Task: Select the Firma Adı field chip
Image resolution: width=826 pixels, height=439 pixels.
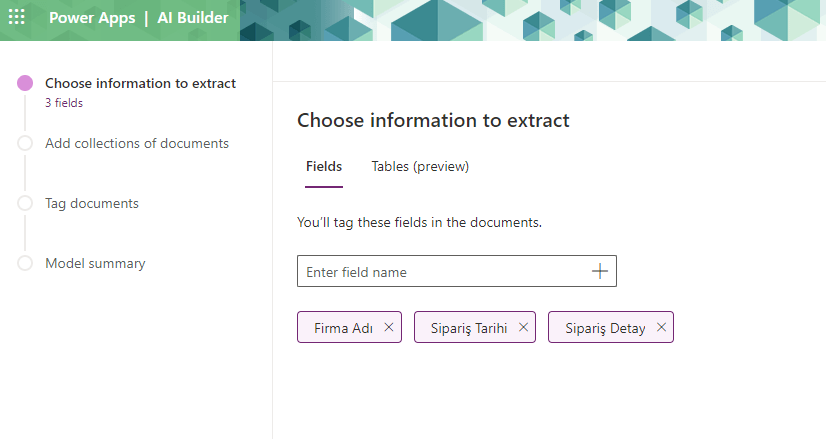Action: (343, 328)
